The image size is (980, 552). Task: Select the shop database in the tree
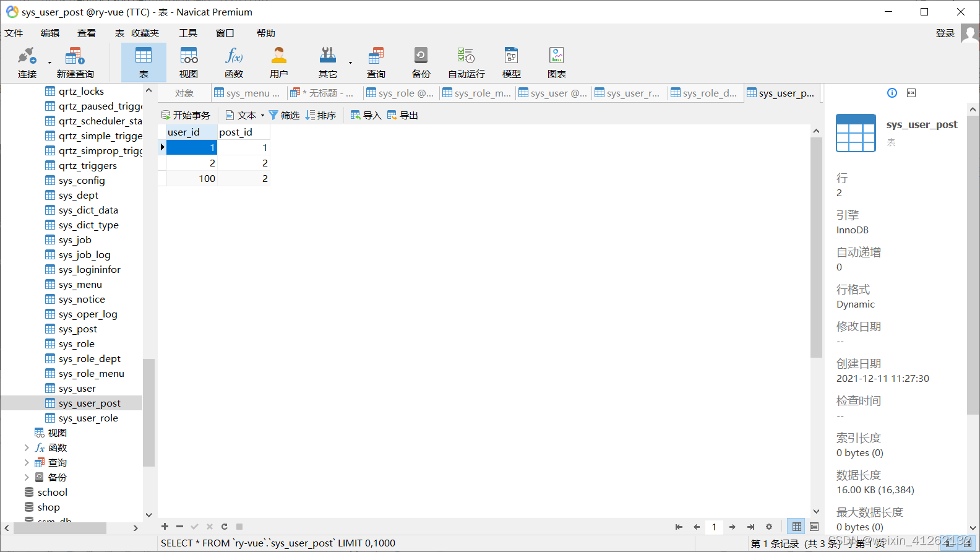click(48, 507)
